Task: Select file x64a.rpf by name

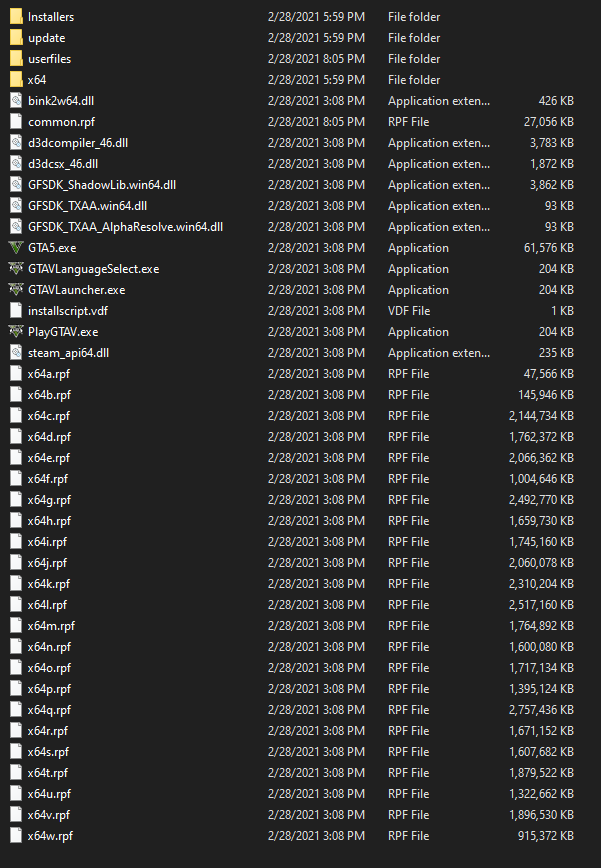Action: [x=49, y=374]
